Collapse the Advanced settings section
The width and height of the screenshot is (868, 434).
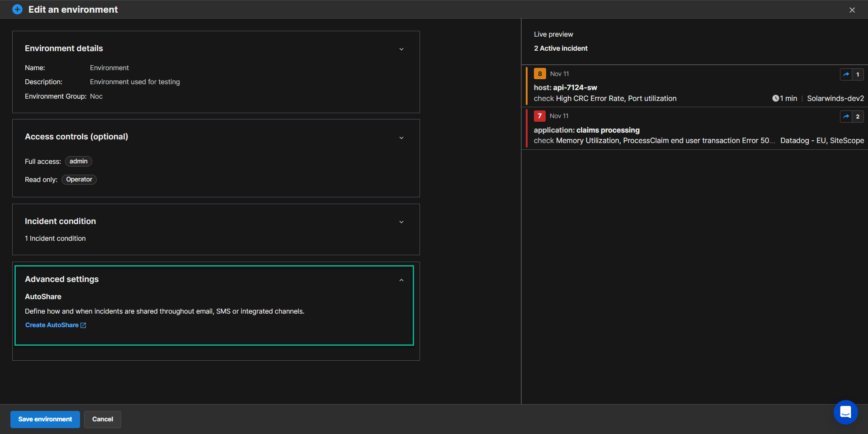[x=401, y=280]
